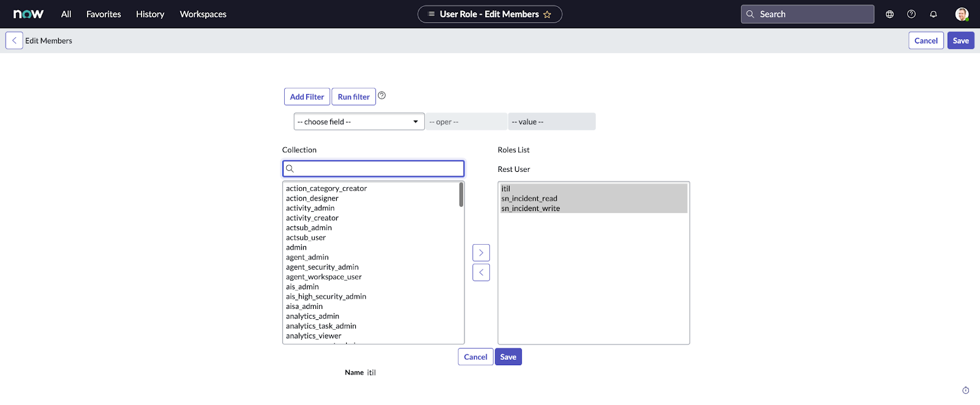980x405 pixels.
Task: Select 'agent_workspace_user' in the Collection list
Action: click(x=323, y=277)
